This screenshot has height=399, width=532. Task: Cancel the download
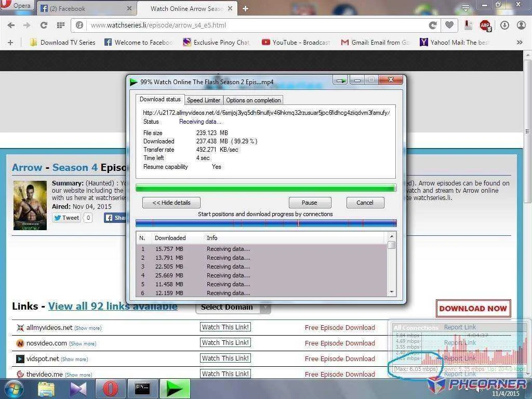click(365, 203)
